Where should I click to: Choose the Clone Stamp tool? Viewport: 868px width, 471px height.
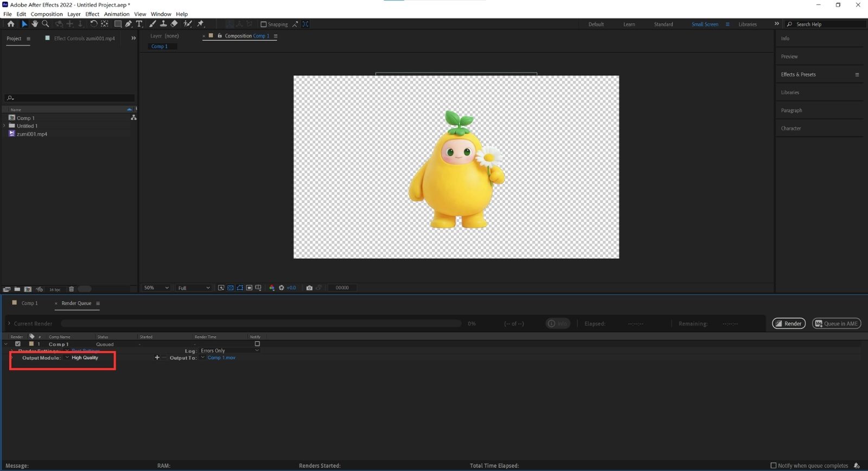(163, 24)
